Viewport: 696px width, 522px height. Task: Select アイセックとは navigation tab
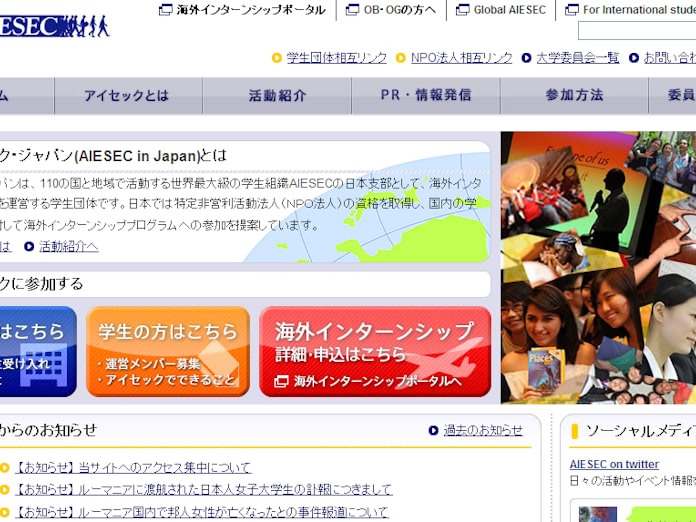point(128,95)
